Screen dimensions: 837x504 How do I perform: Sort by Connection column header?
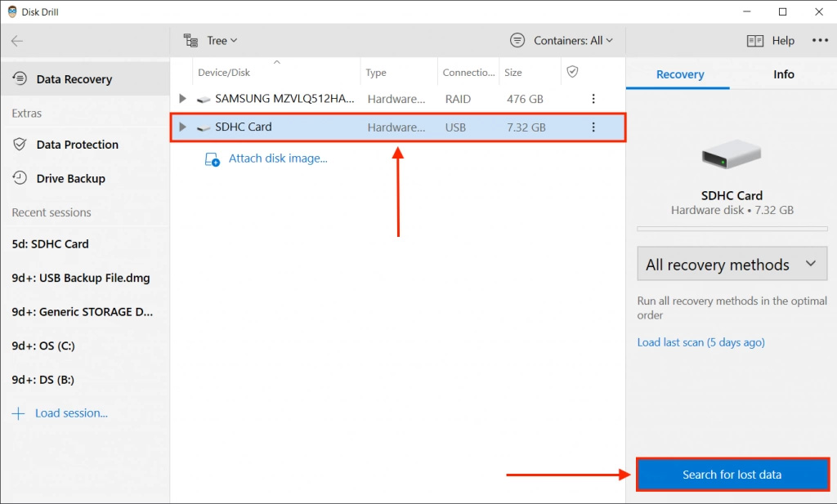coord(468,73)
